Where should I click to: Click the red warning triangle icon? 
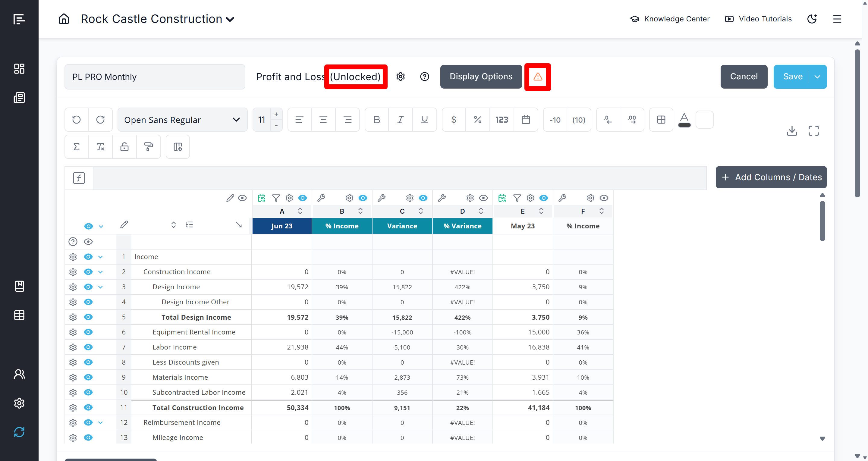point(537,77)
